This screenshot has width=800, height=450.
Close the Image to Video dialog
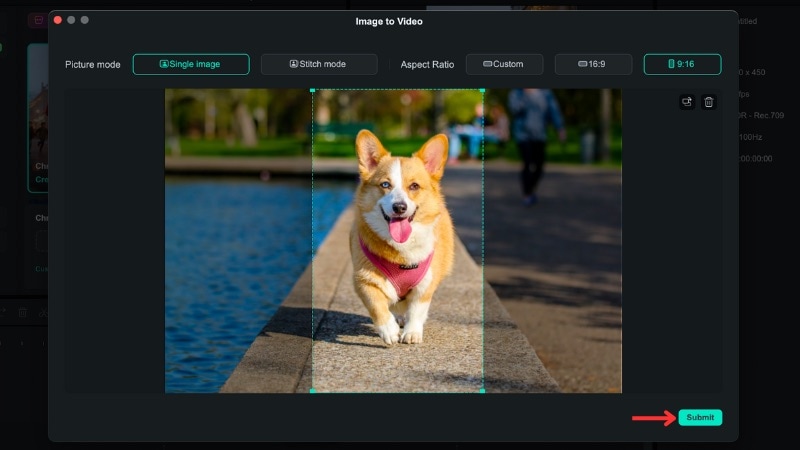(x=58, y=20)
